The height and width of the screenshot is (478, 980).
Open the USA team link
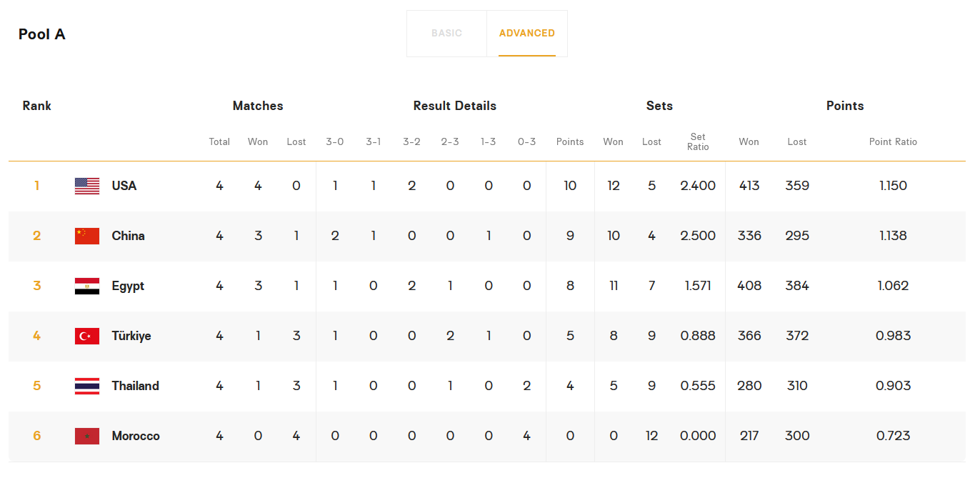(x=124, y=186)
